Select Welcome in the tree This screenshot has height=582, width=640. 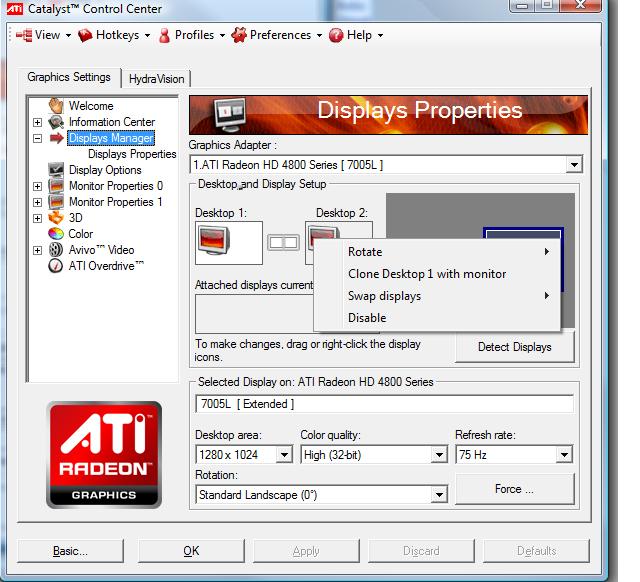[x=91, y=106]
